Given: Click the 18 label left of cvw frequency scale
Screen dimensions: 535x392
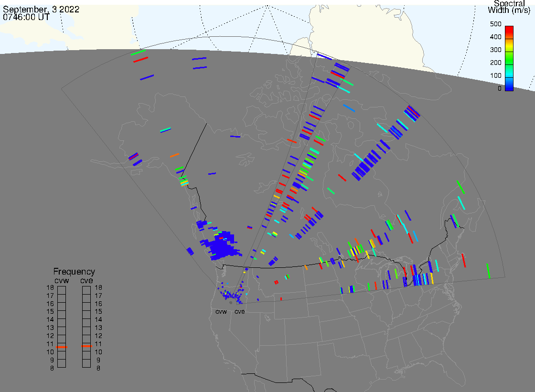Looking at the screenshot, I should tap(50, 287).
